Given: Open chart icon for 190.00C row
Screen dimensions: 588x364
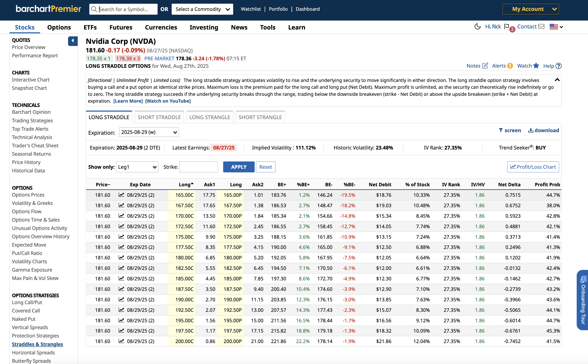Looking at the screenshot, I should (121, 299).
